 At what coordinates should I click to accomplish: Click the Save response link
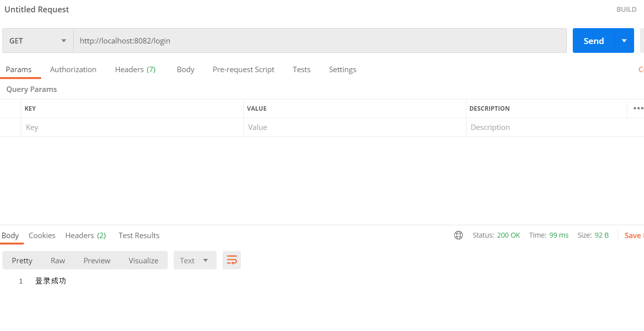(633, 236)
